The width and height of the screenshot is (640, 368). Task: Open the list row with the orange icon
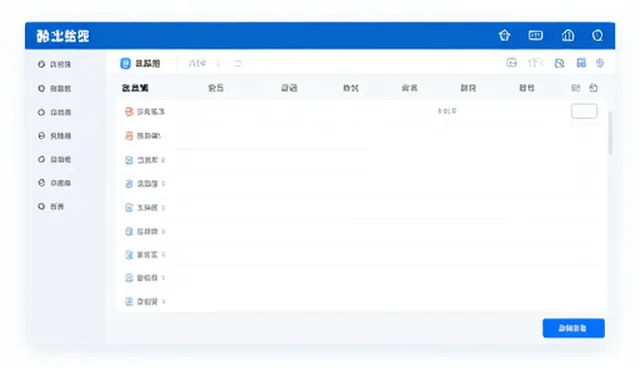pos(361,136)
